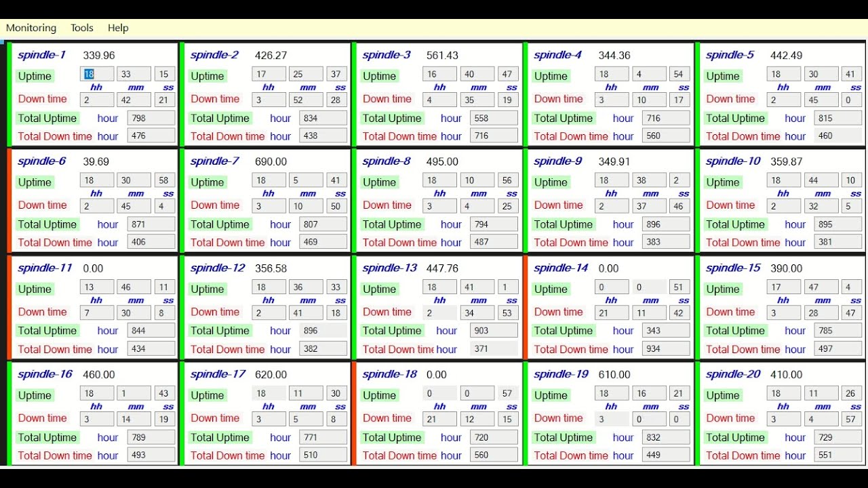Click spindle-17 Total Down time field 510
The height and width of the screenshot is (488, 868).
[x=323, y=455]
